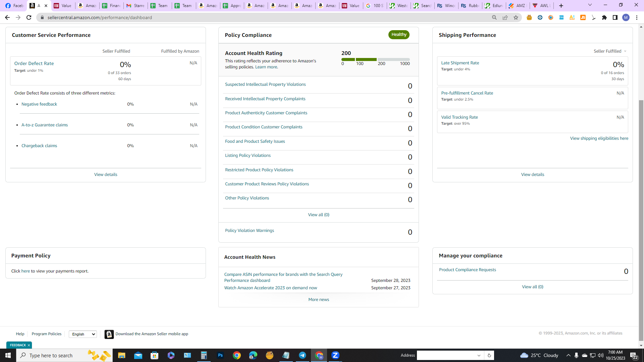Open Product Compliance Requests link
This screenshot has height=362, width=644.
coord(467,270)
